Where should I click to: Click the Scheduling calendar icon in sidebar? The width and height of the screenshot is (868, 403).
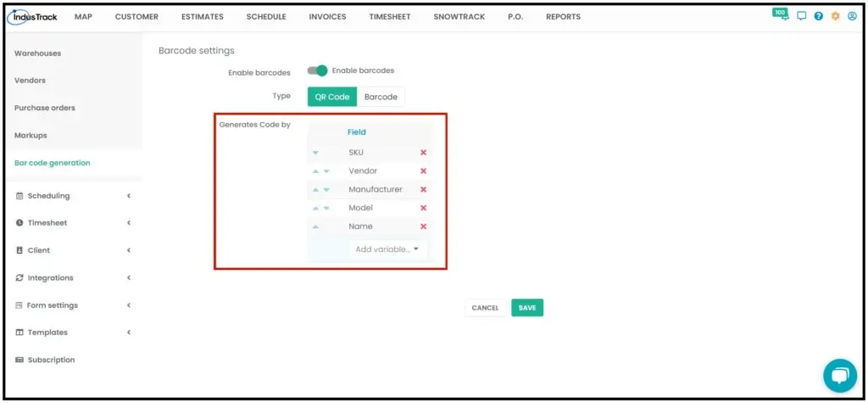point(19,196)
